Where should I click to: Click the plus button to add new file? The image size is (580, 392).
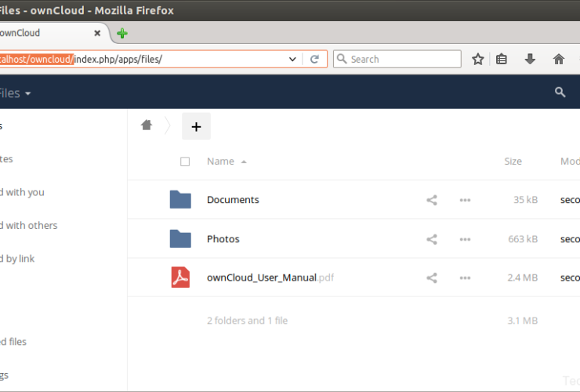tap(196, 126)
